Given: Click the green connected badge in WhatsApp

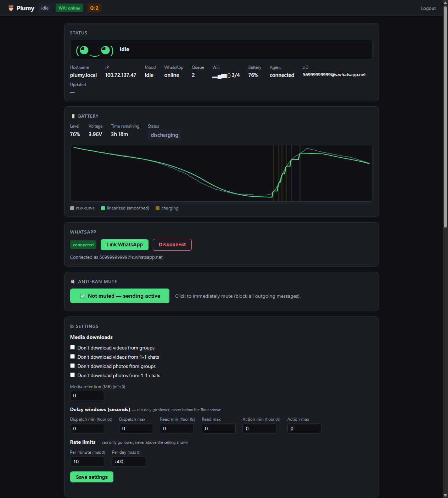Looking at the screenshot, I should pos(83,245).
